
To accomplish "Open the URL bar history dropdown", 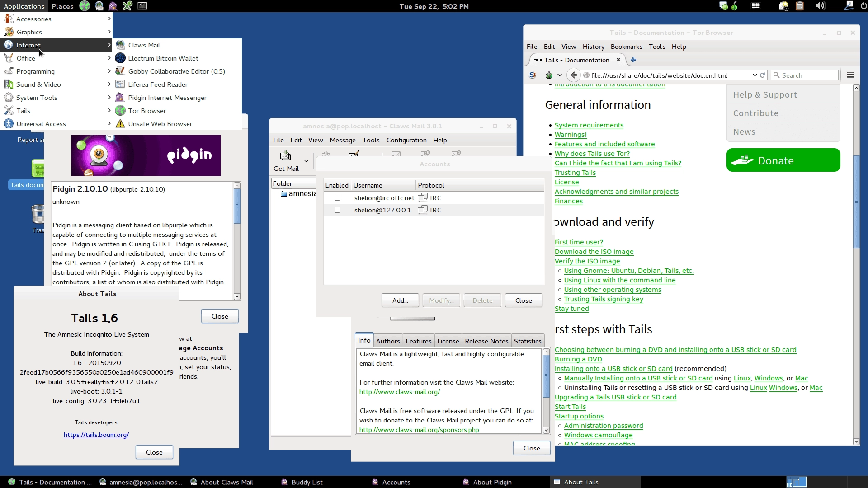I will pos(755,75).
